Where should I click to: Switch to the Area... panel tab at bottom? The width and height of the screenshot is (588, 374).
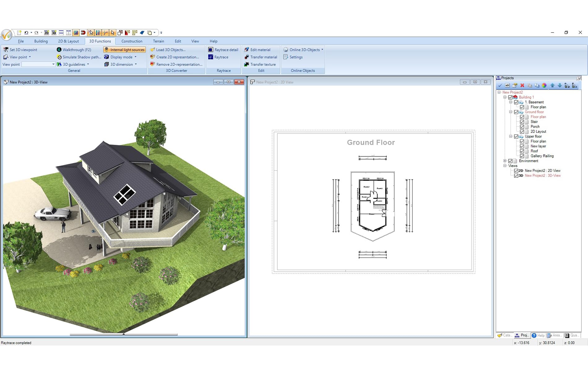(x=554, y=335)
